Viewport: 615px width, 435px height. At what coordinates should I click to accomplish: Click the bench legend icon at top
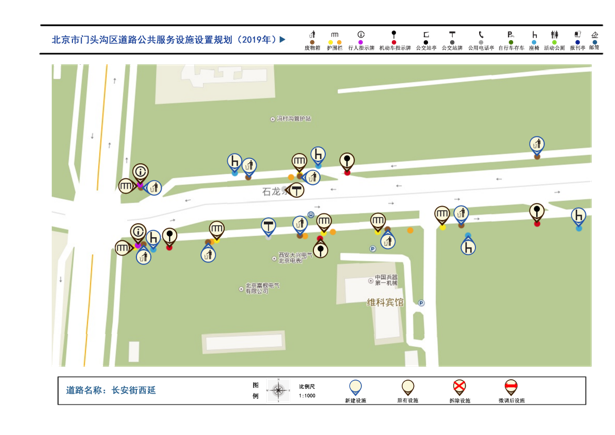click(x=335, y=35)
